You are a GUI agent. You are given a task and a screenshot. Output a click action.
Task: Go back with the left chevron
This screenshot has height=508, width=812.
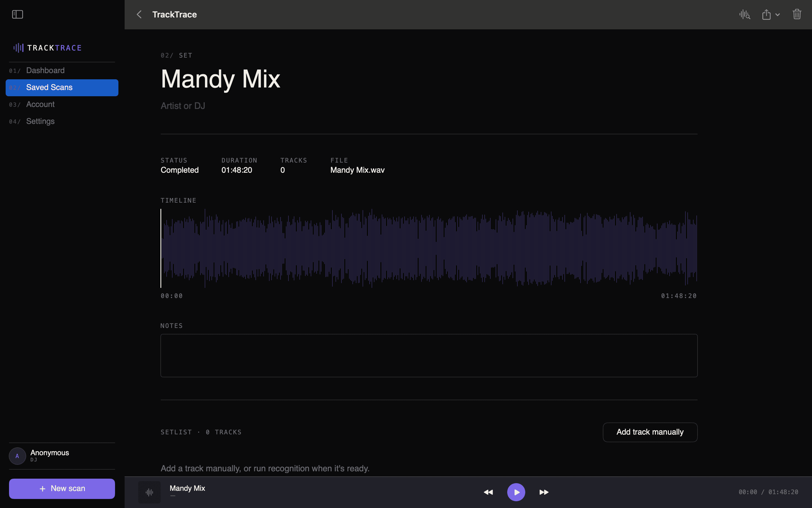[139, 14]
